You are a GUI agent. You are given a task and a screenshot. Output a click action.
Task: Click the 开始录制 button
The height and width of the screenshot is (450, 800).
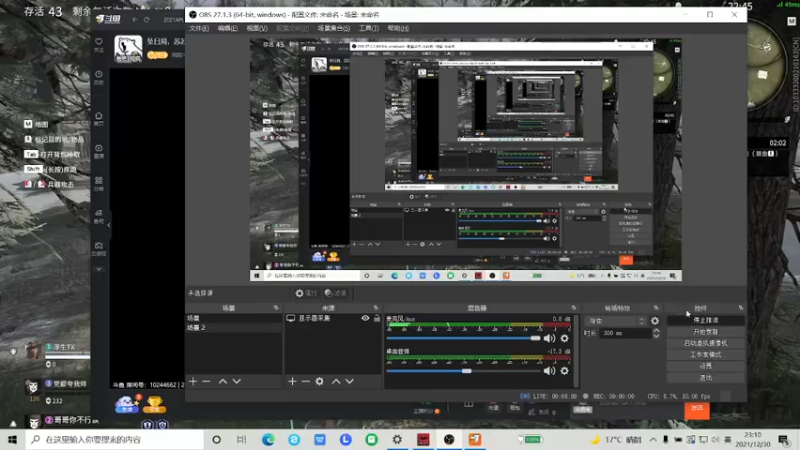pos(706,332)
